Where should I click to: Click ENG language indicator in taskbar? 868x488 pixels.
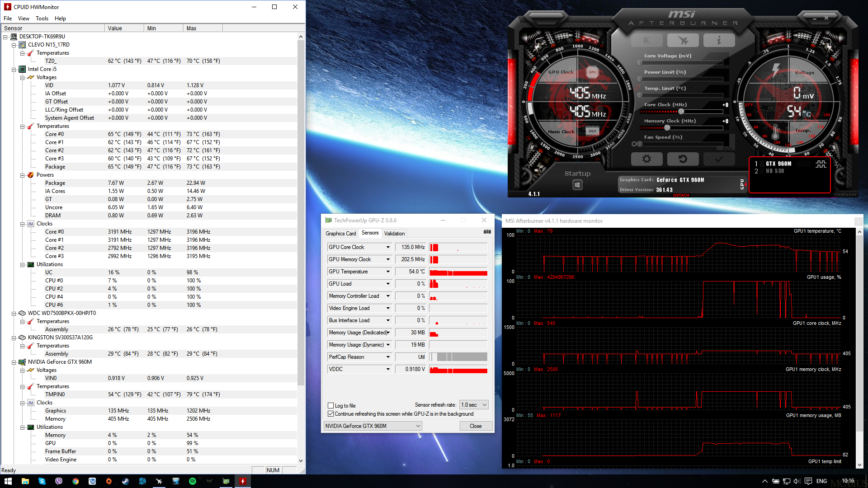(821, 481)
